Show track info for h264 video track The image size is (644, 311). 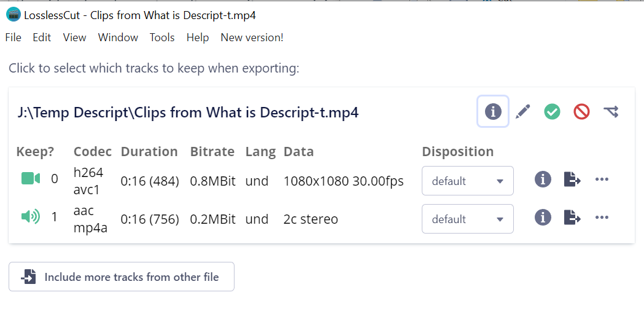(543, 179)
